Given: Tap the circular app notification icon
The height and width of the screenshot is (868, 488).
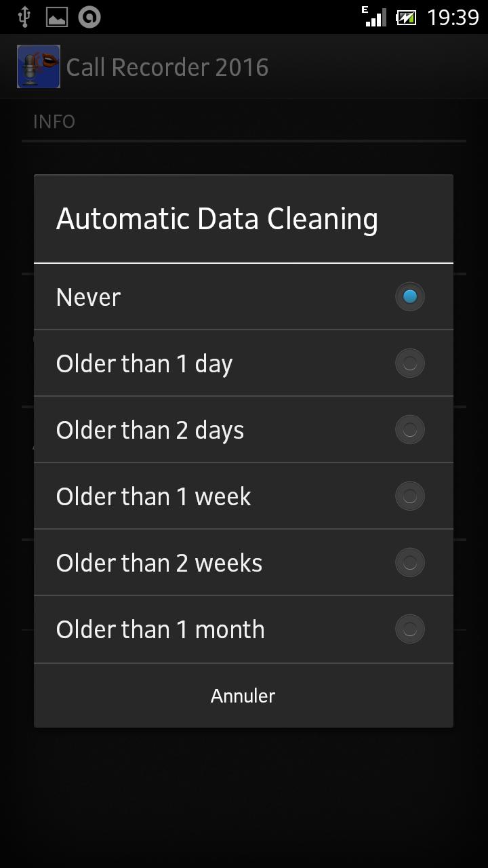Looking at the screenshot, I should 89,17.
